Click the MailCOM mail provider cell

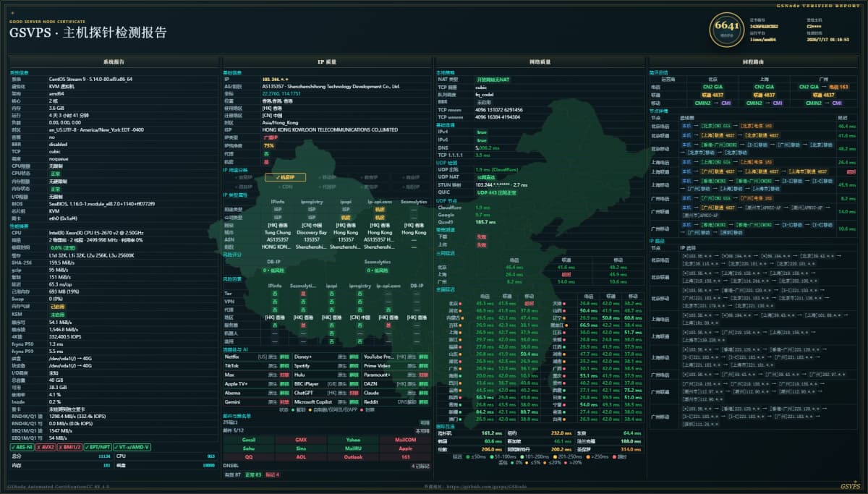405,440
